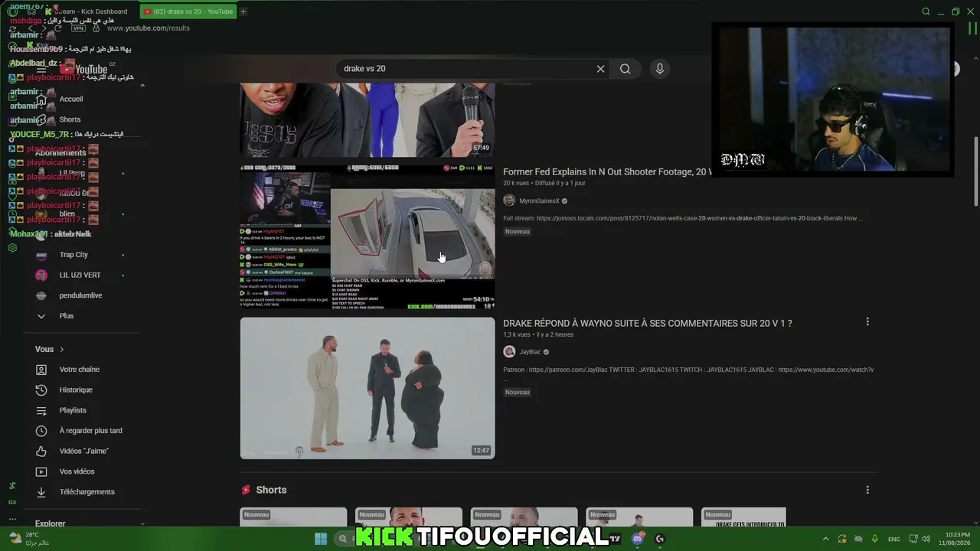Open the 12:47 Drake video thumbnail
The image size is (980, 551).
(367, 388)
